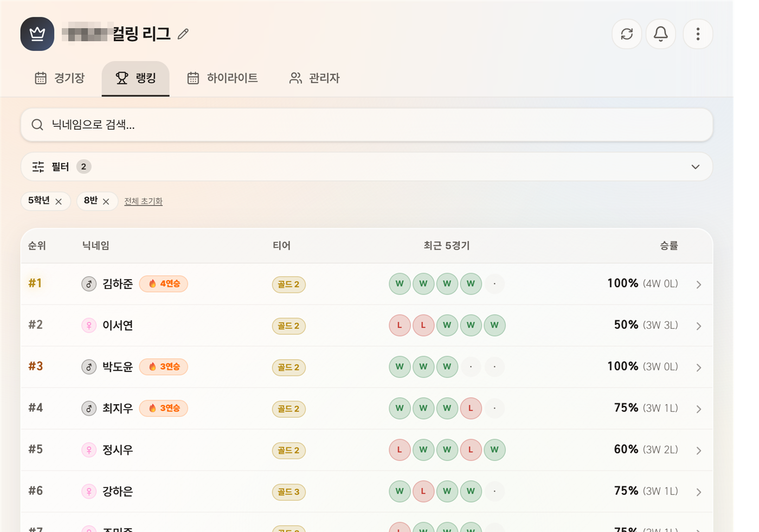Remove the 5학년 filter chip
Screen dimensions: 759x532
click(x=59, y=202)
